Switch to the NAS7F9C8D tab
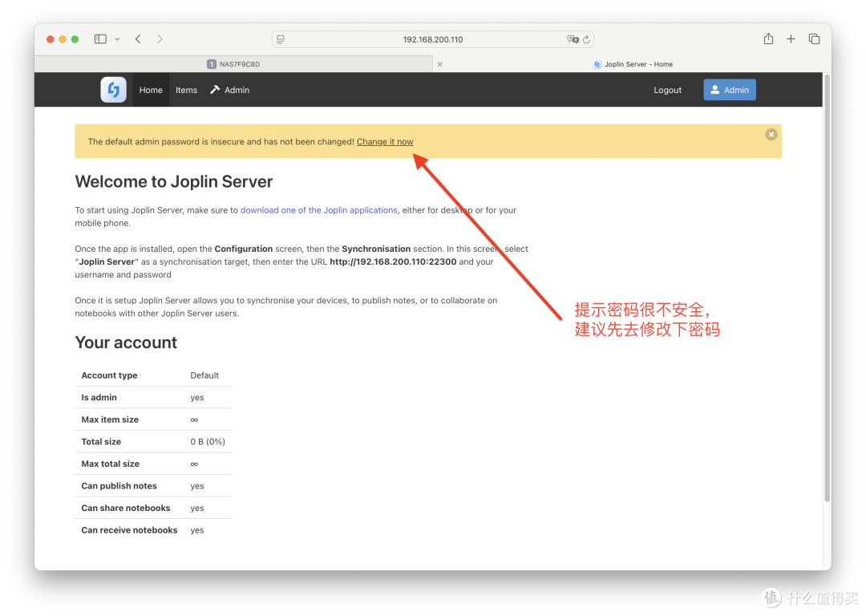The height and width of the screenshot is (616, 866). point(233,64)
